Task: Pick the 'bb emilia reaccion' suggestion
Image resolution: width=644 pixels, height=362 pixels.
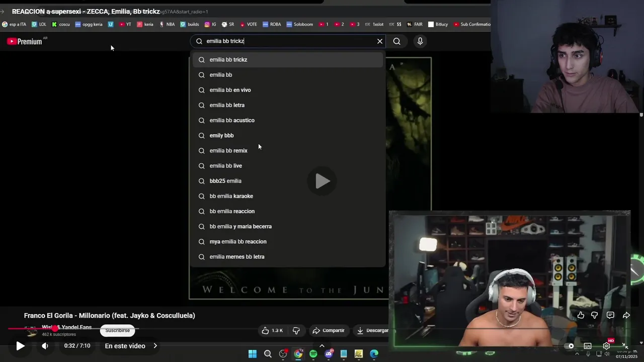Action: [x=287, y=211]
